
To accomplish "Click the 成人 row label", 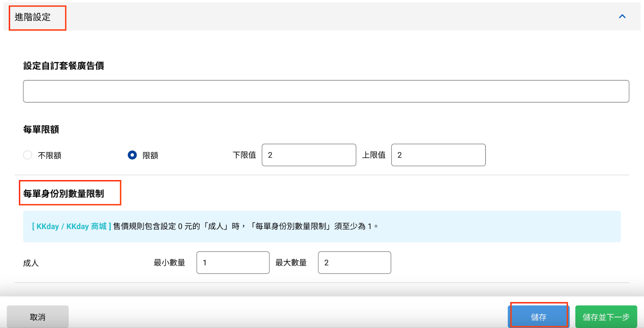I will pos(31,263).
